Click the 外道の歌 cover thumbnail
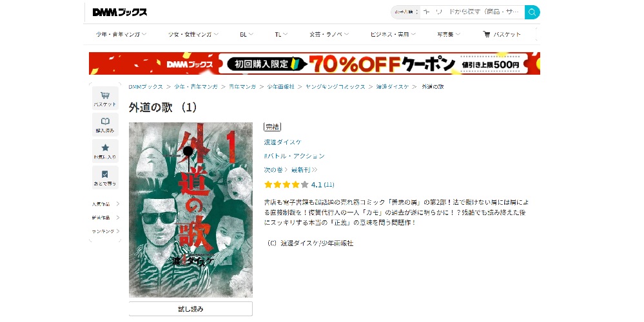 tap(191, 209)
